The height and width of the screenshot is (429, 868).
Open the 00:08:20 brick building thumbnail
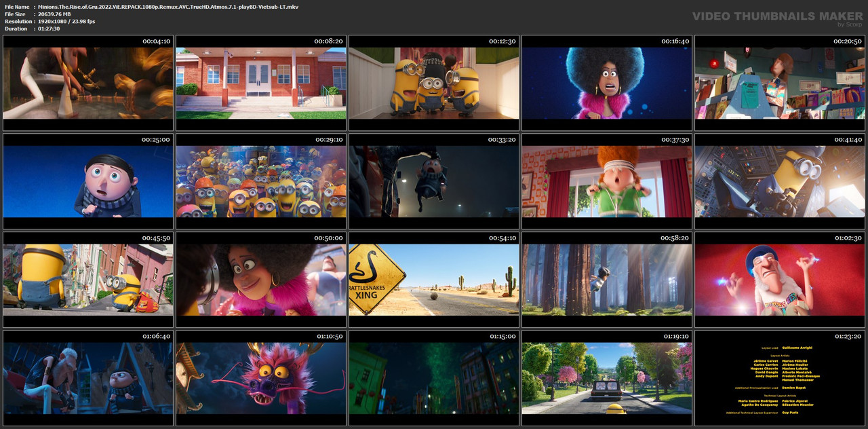coord(261,83)
